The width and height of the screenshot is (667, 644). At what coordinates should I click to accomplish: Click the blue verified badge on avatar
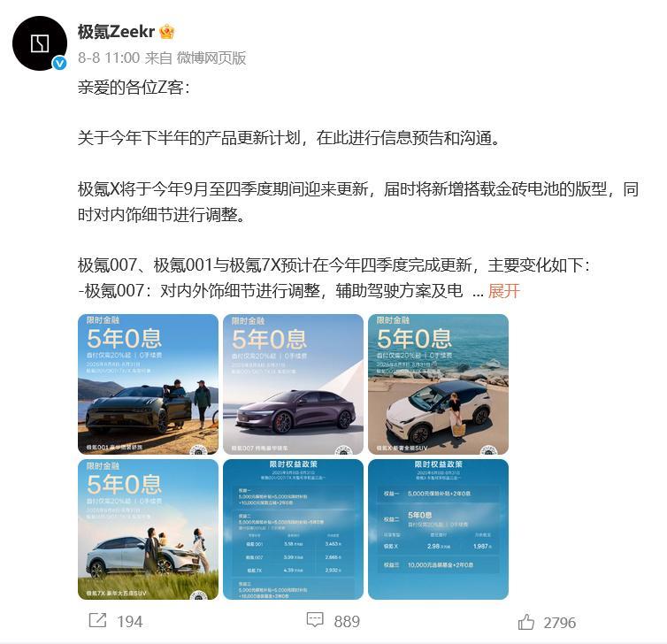click(x=59, y=64)
